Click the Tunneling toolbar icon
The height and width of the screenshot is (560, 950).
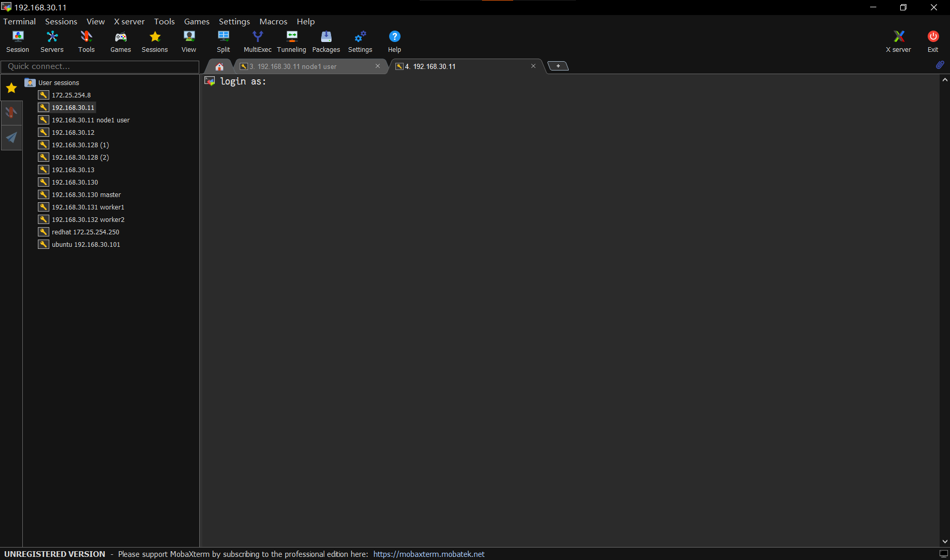[292, 41]
